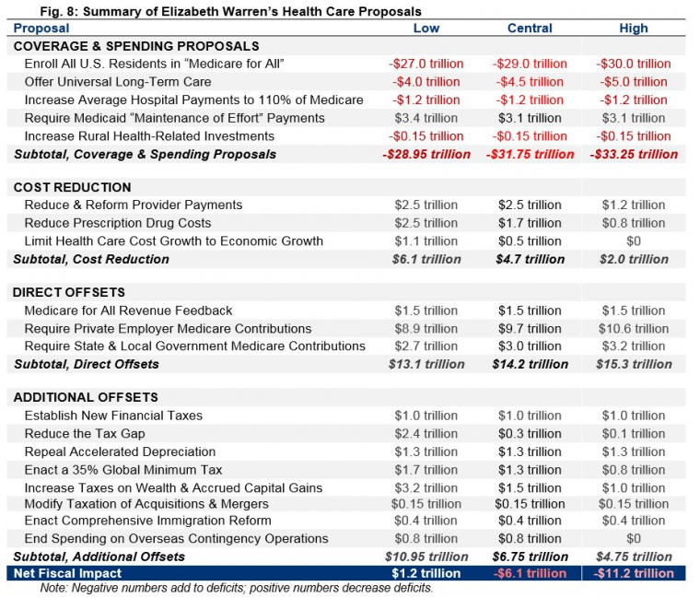
Task: Click the 'DIRECT OFFSETS' section heading
Action: coord(69,292)
